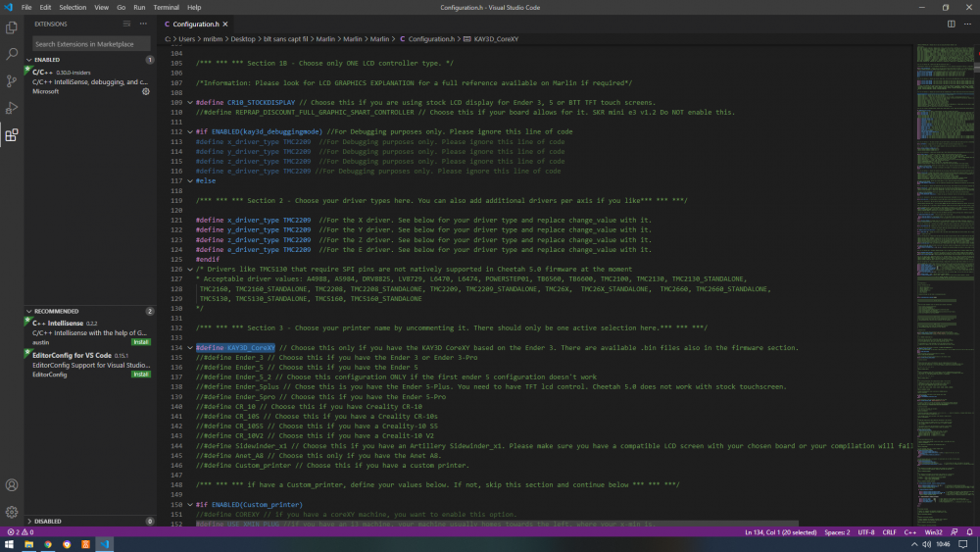
Task: Open the Terminal menu
Action: pos(167,8)
